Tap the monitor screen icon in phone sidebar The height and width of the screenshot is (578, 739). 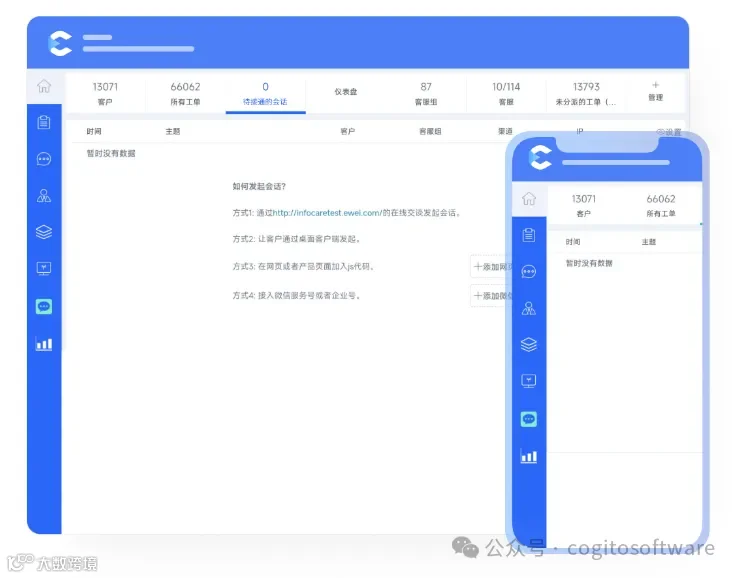coord(529,381)
